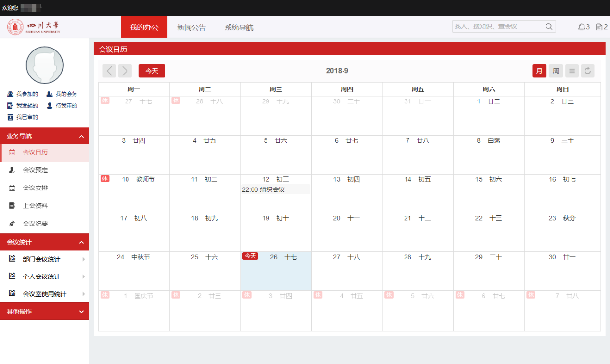Click the 部门会议统计 chart icon
This screenshot has width=610, height=364.
coord(13,259)
